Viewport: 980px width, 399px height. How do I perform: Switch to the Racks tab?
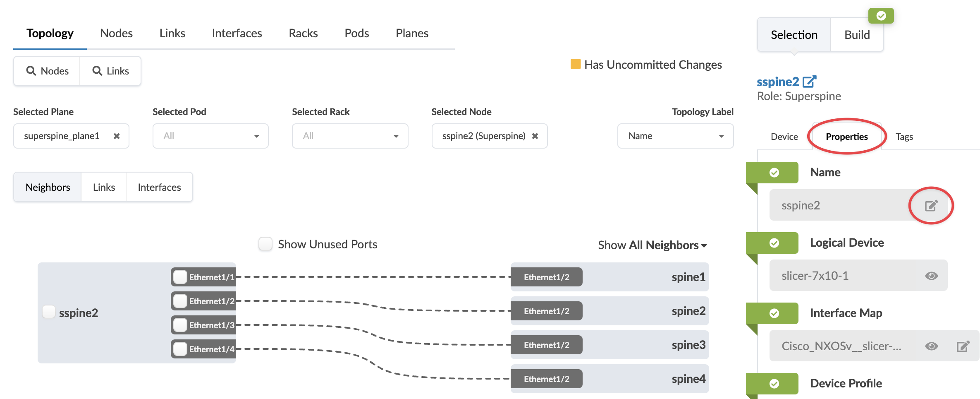pyautogui.click(x=303, y=33)
